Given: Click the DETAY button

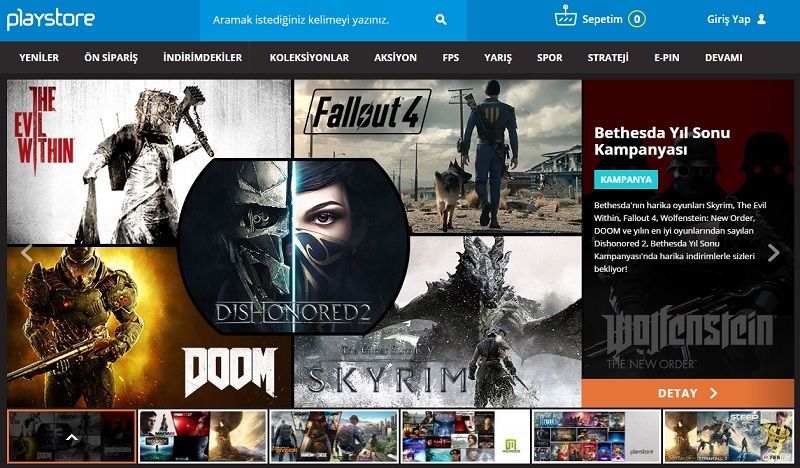Looking at the screenshot, I should [x=688, y=393].
